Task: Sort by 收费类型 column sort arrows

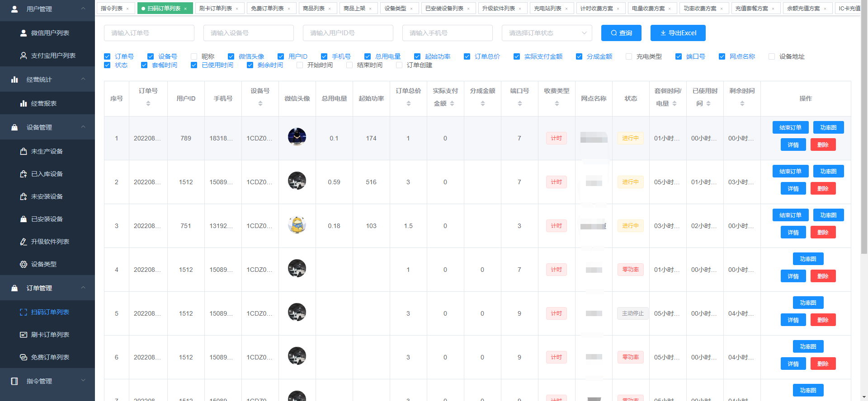Action: click(557, 104)
